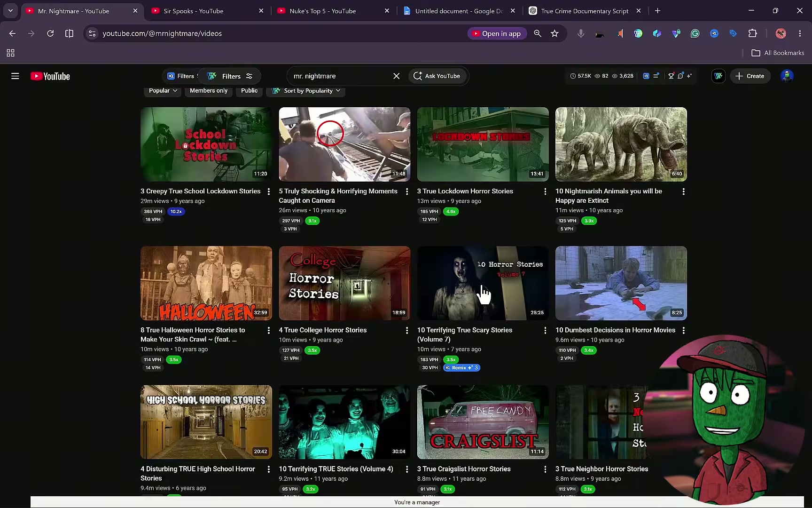The height and width of the screenshot is (508, 812).
Task: Open the College Horror Stories thumbnail
Action: (x=344, y=283)
